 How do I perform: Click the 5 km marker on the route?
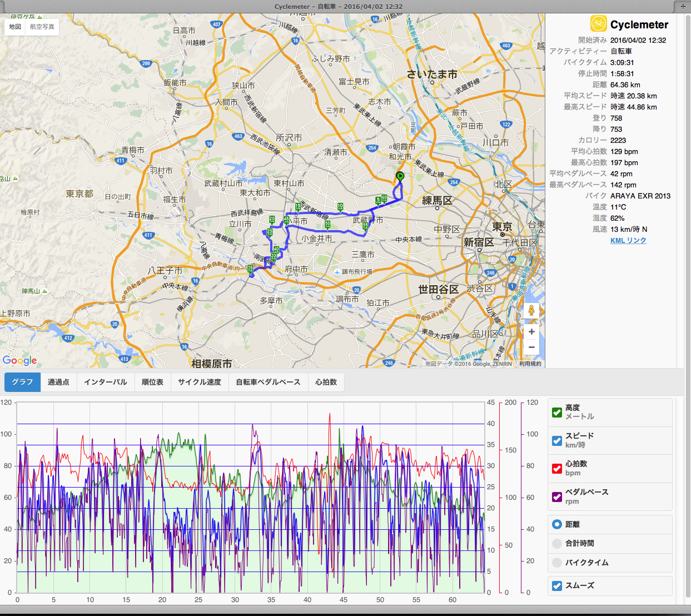click(x=378, y=201)
